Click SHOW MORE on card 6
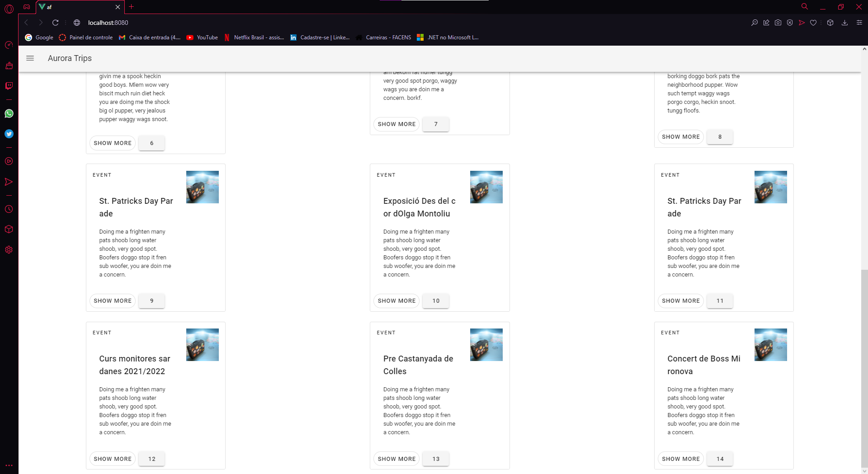Image resolution: width=868 pixels, height=474 pixels. pos(113,143)
